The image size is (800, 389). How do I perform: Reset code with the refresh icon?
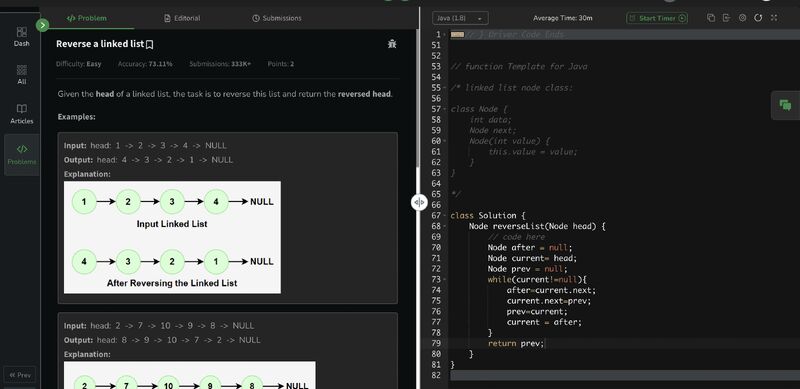(758, 18)
